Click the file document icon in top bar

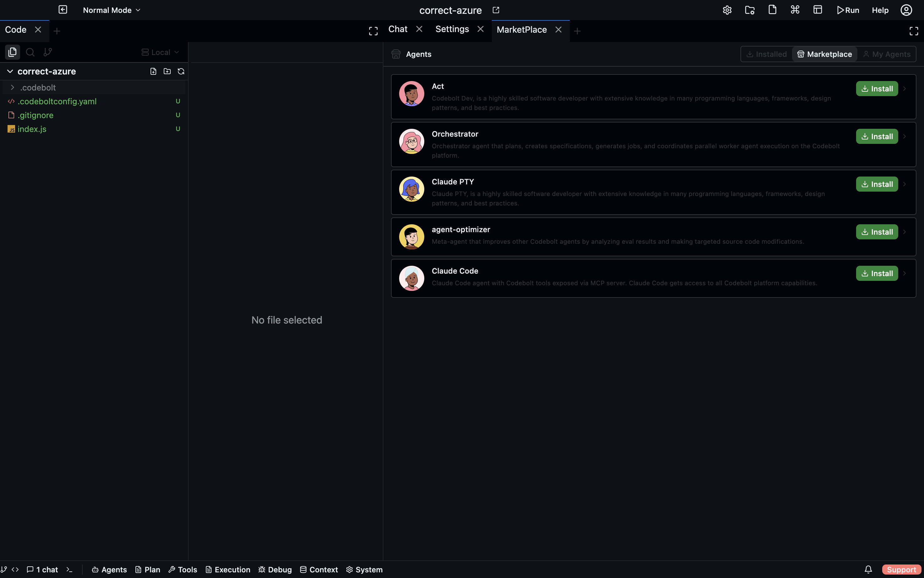coord(772,9)
